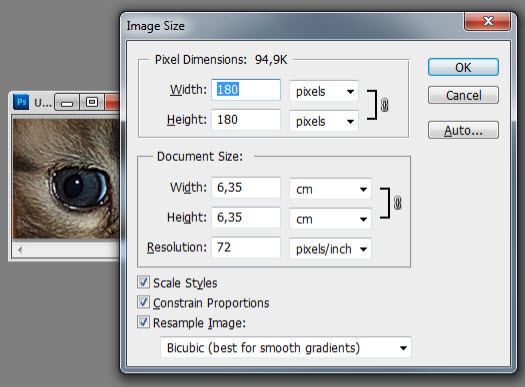Click the Photoshop Ps icon in document window
Viewport: 525px width, 387px height.
pos(21,102)
